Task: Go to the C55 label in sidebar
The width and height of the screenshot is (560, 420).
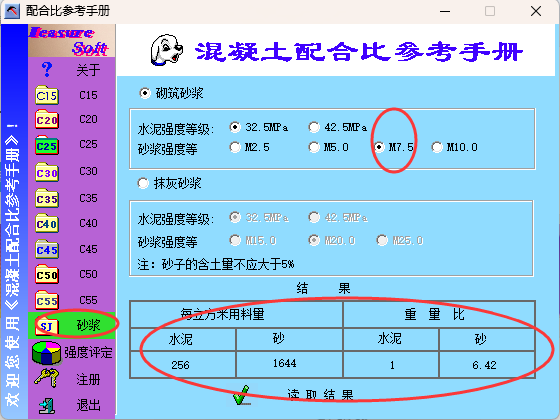Action: pos(88,300)
